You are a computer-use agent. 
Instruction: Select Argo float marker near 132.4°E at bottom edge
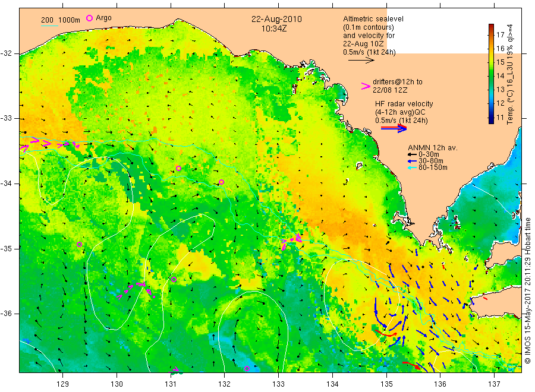tap(247, 368)
